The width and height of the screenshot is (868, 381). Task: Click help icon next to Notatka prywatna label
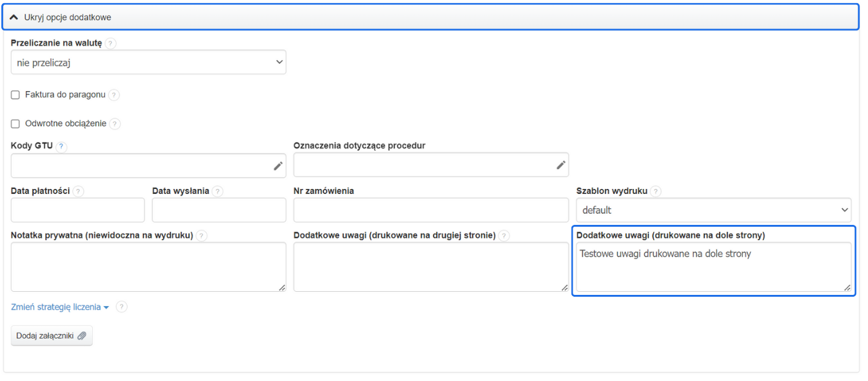tap(202, 236)
